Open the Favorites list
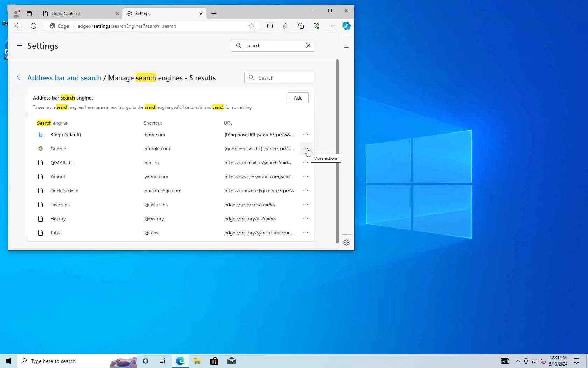Image resolution: width=588 pixels, height=368 pixels. [x=286, y=26]
